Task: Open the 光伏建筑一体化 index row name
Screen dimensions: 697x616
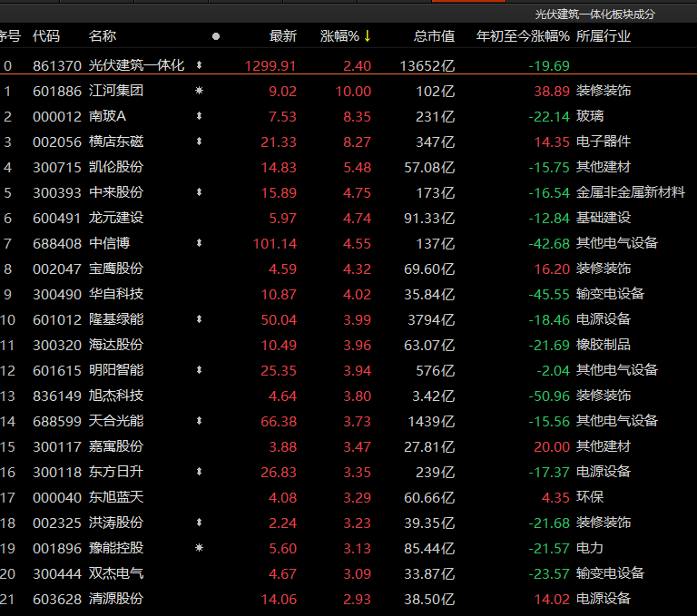Action: 136,65
